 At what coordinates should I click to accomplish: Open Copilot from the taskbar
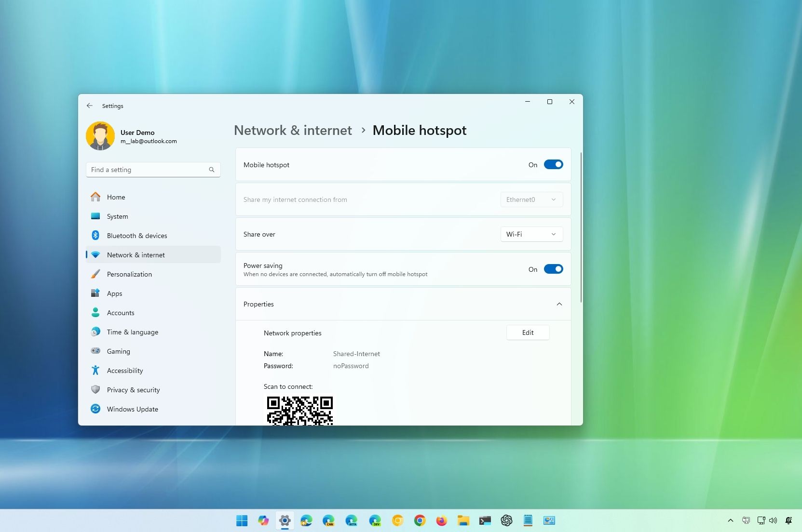263,520
